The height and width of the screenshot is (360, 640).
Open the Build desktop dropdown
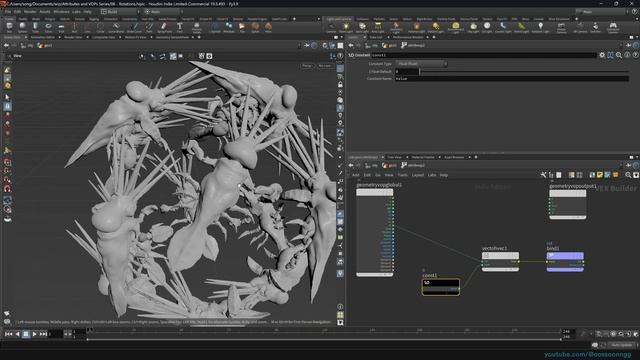119,12
